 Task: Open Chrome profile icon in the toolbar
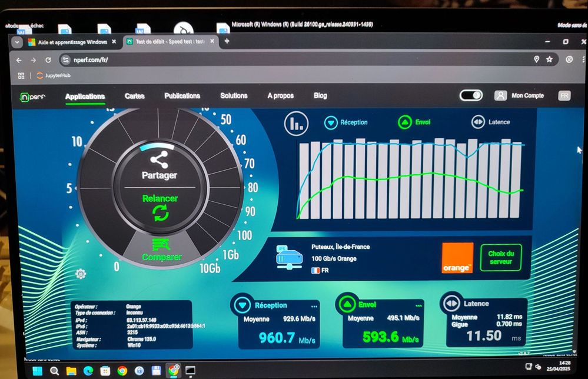[x=569, y=59]
